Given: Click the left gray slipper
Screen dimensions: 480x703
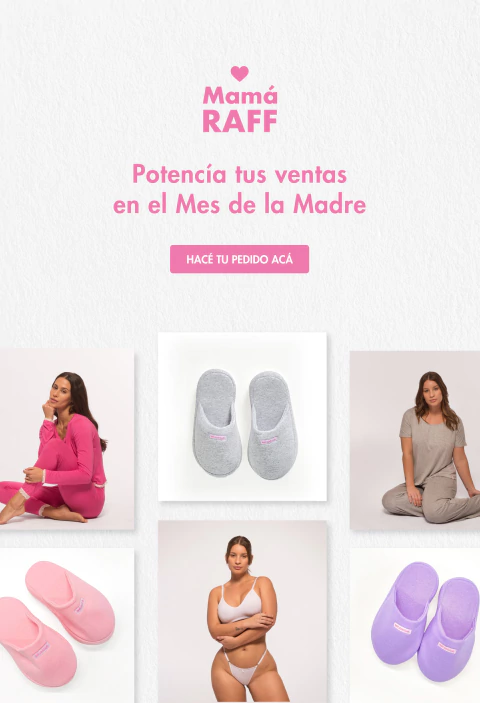Looking at the screenshot, I should pyautogui.click(x=217, y=423).
